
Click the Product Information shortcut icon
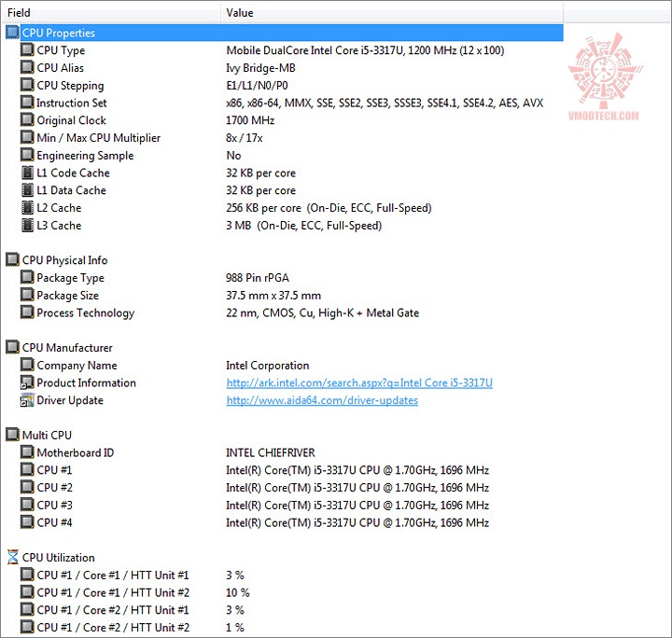tap(27, 381)
